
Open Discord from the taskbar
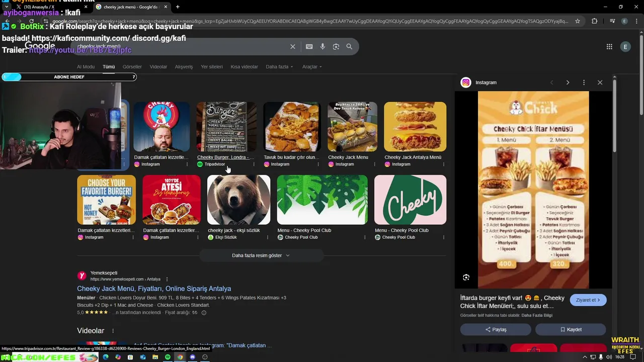pyautogui.click(x=192, y=357)
